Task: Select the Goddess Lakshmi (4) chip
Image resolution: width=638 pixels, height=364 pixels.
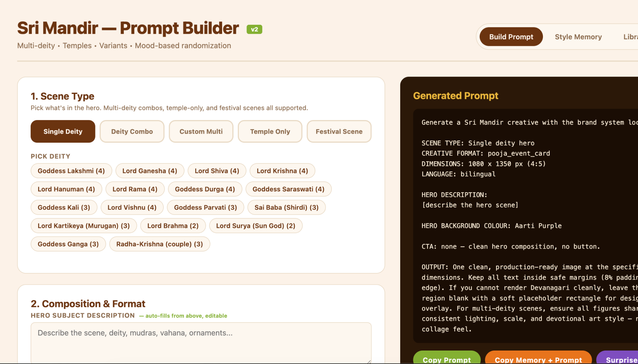Action: point(71,171)
